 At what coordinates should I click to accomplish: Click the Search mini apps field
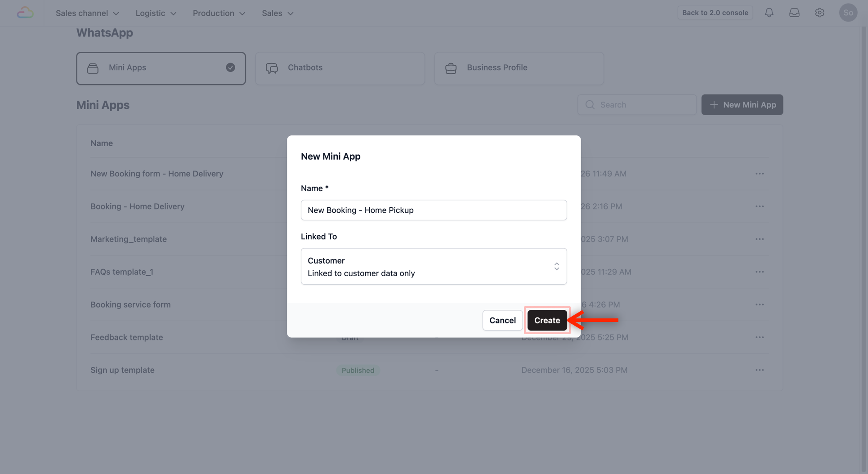tap(637, 105)
